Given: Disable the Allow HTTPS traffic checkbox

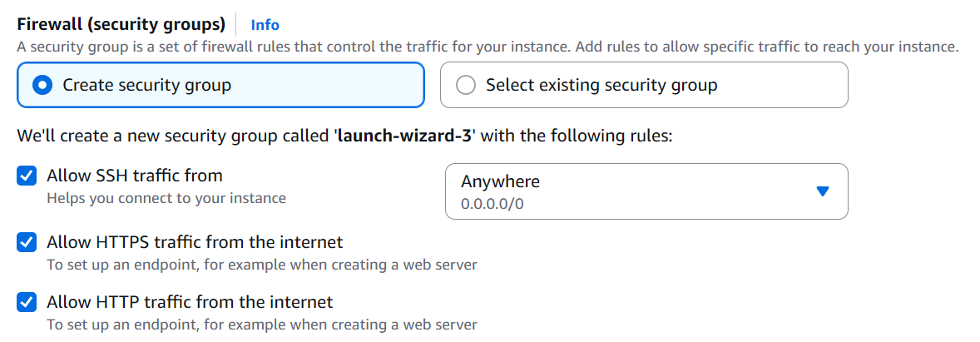Looking at the screenshot, I should point(27,243).
